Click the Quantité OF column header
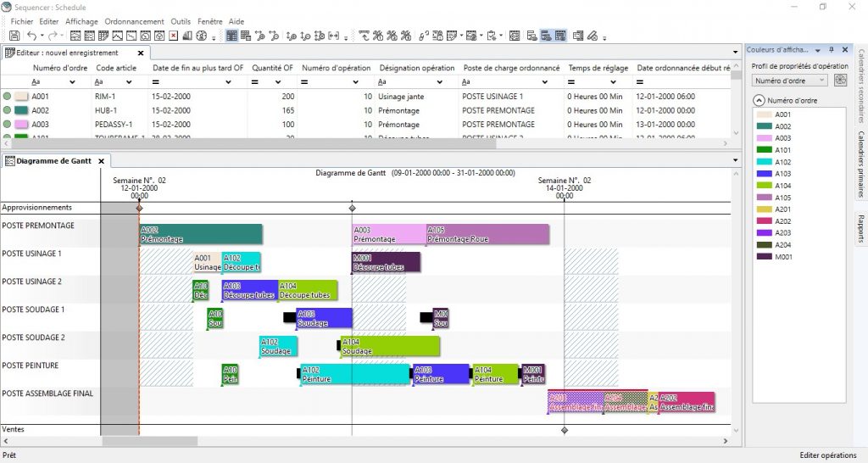Screen dimensions: 868x463 (x=272, y=68)
